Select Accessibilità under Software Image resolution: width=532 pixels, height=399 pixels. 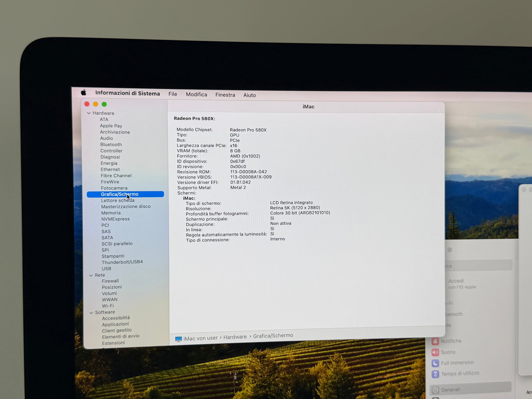116,318
